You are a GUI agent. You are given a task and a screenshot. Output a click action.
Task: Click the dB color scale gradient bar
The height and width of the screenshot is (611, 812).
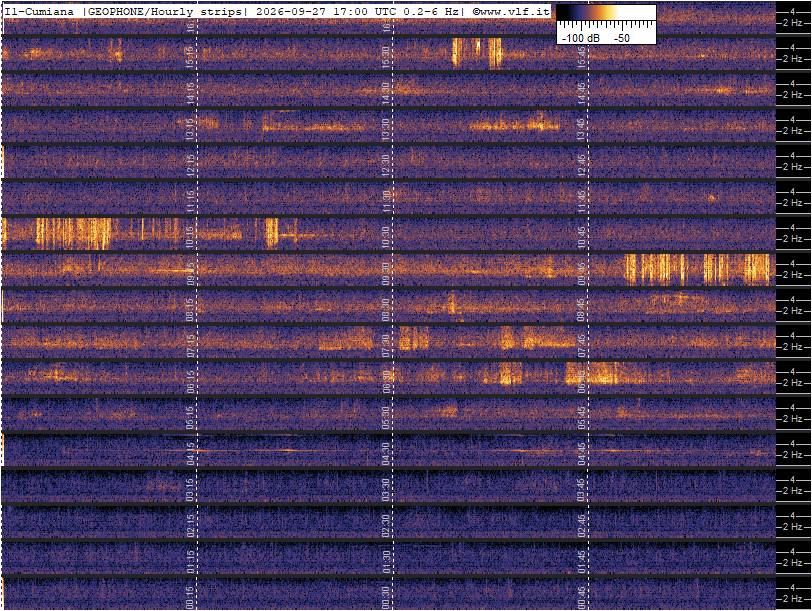pos(606,12)
